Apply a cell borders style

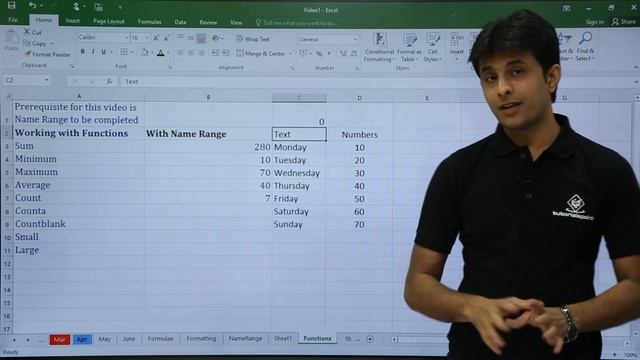point(124,52)
